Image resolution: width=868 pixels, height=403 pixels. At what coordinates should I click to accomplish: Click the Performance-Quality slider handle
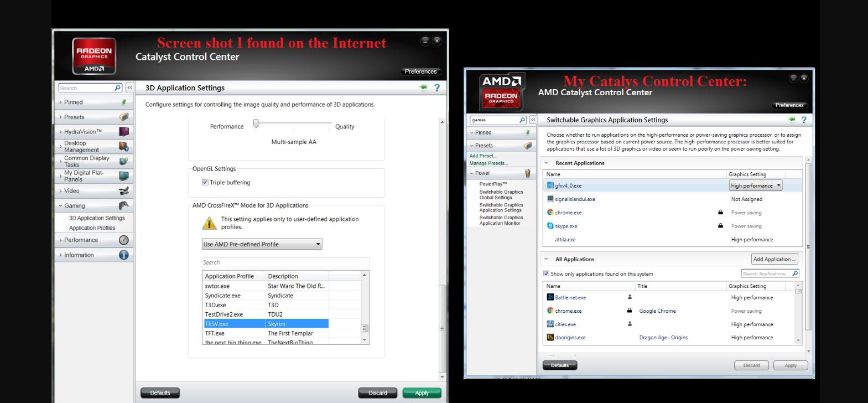pos(256,123)
